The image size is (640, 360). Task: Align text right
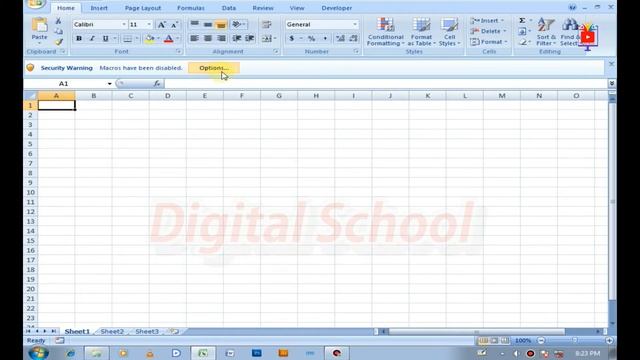coord(221,38)
